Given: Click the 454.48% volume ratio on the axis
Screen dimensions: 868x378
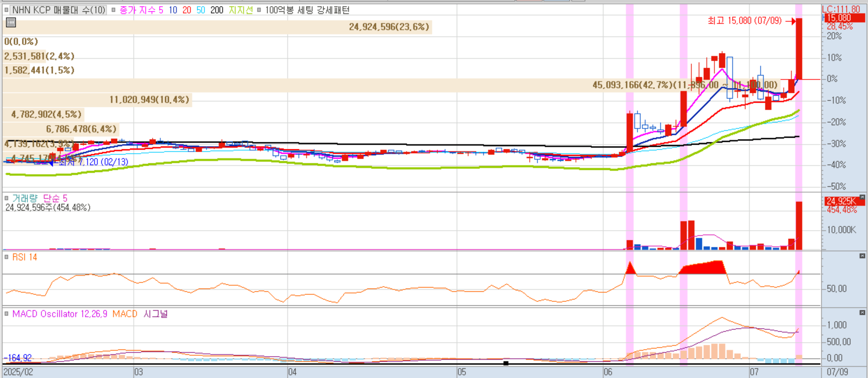Looking at the screenshot, I should (842, 210).
